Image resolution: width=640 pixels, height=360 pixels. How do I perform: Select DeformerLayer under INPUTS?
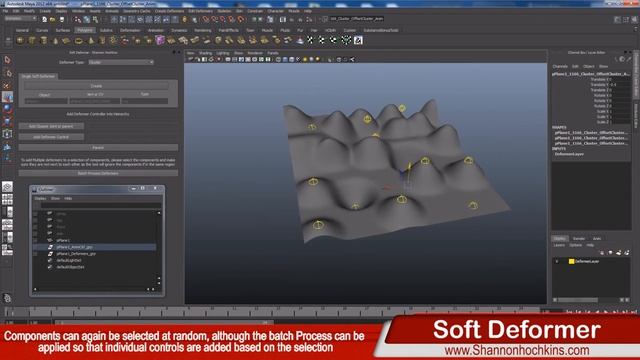569,154
